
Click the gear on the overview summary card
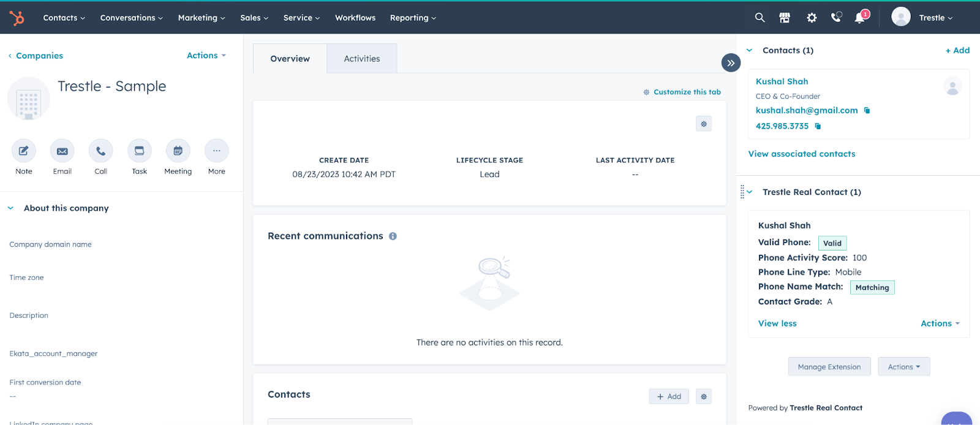click(x=704, y=124)
